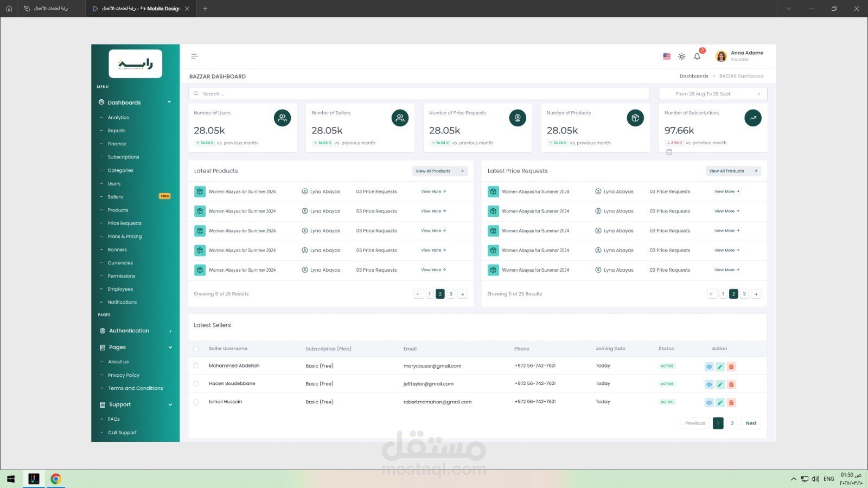
Task: Click the Number of Users card icon
Action: pos(282,118)
